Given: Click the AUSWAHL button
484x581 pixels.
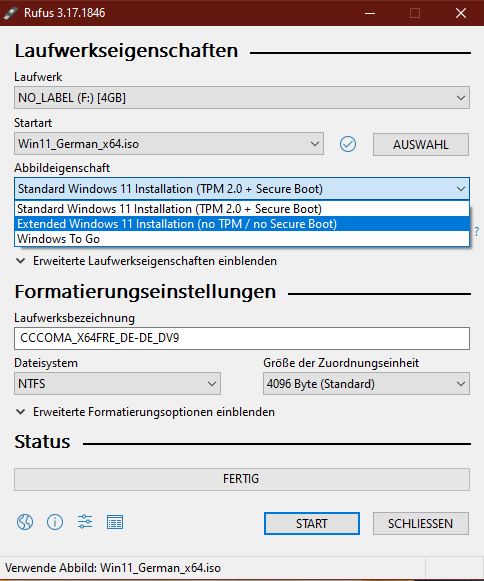Looking at the screenshot, I should click(421, 145).
